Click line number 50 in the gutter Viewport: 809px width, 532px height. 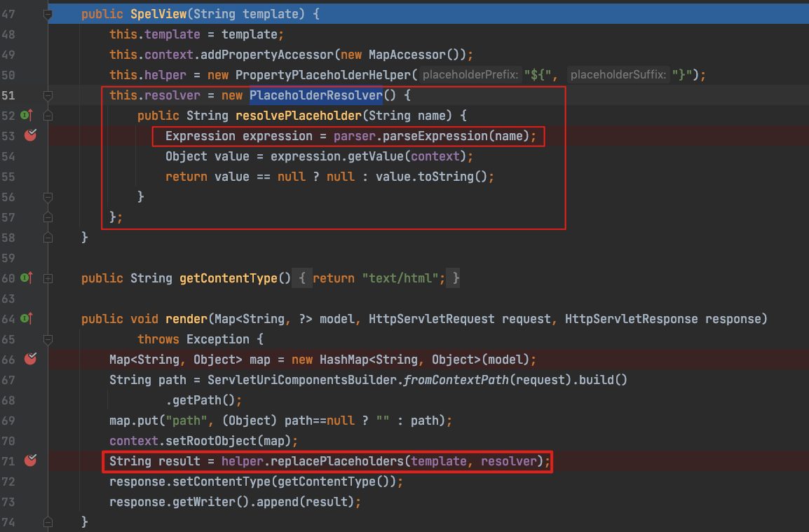click(8, 75)
